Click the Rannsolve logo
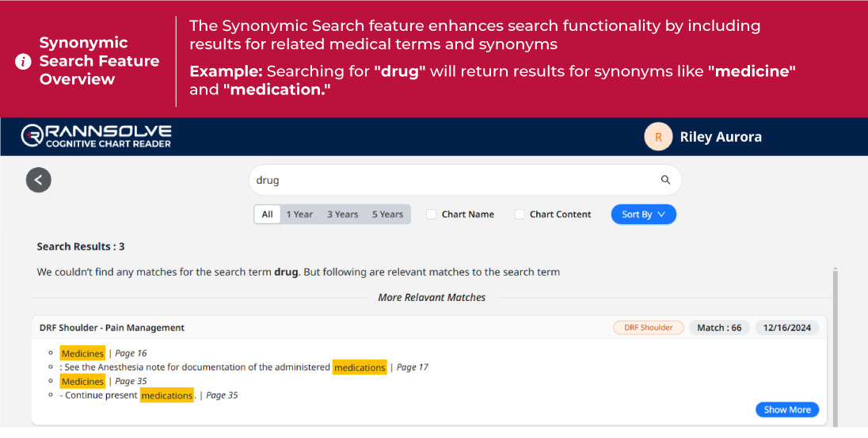This screenshot has height=438, width=868. click(96, 136)
